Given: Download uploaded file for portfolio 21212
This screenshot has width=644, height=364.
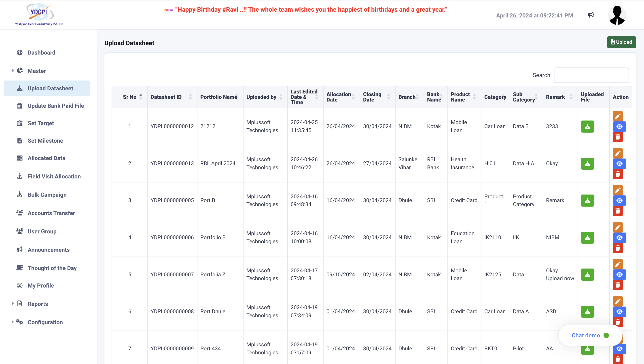Looking at the screenshot, I should point(587,127).
